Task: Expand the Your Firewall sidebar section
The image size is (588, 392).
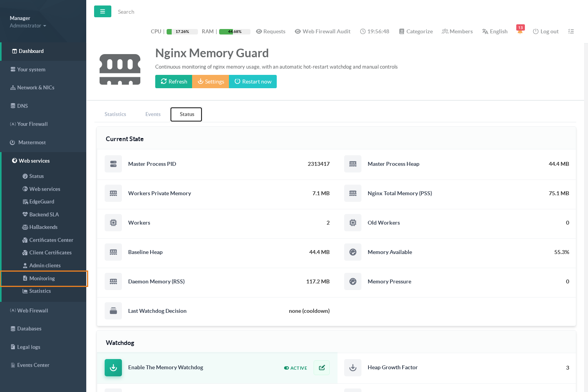Action: click(43, 124)
